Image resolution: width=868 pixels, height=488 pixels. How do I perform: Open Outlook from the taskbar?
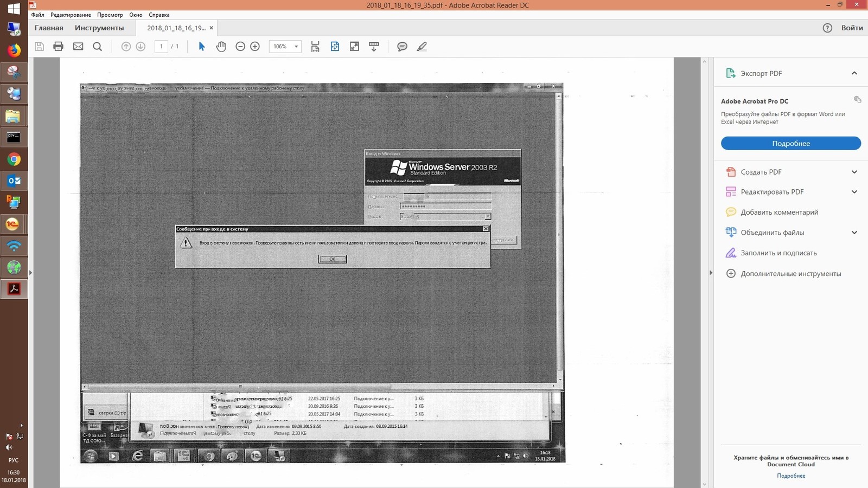click(x=14, y=181)
